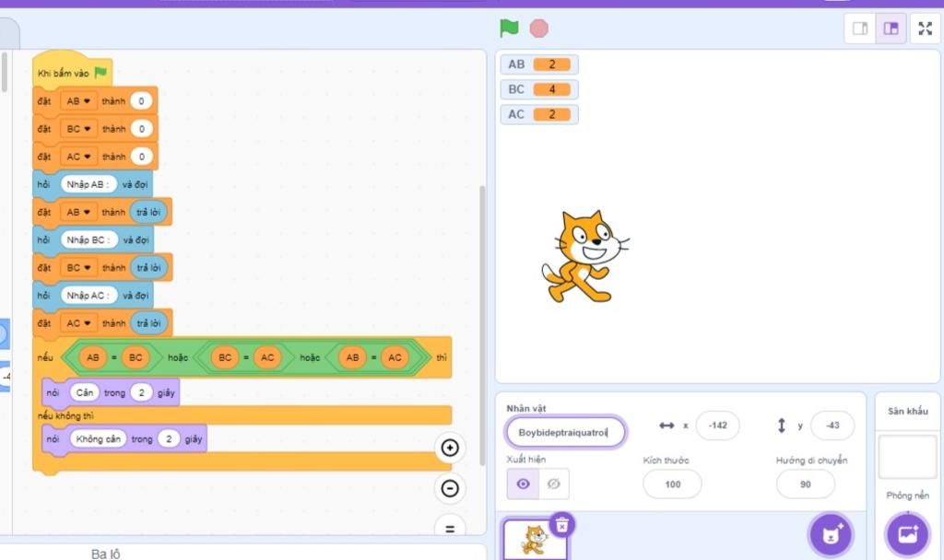The image size is (944, 560).
Task: Click the AB variable monitor on stage
Action: (x=539, y=64)
